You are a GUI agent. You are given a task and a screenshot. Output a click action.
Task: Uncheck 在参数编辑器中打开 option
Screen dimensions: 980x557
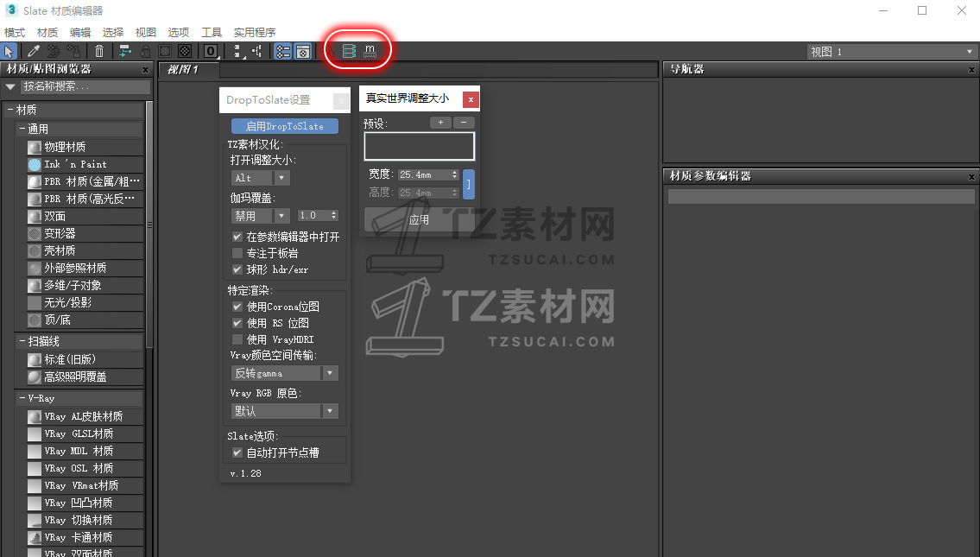[237, 237]
